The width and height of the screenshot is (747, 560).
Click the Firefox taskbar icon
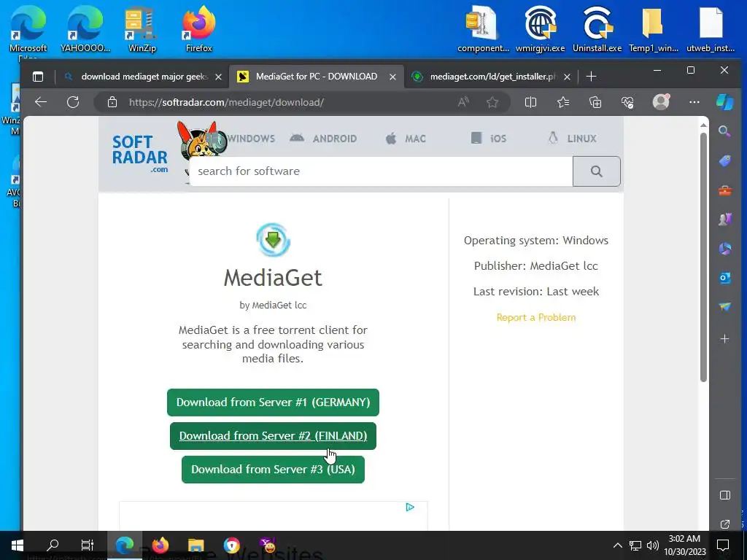(160, 545)
